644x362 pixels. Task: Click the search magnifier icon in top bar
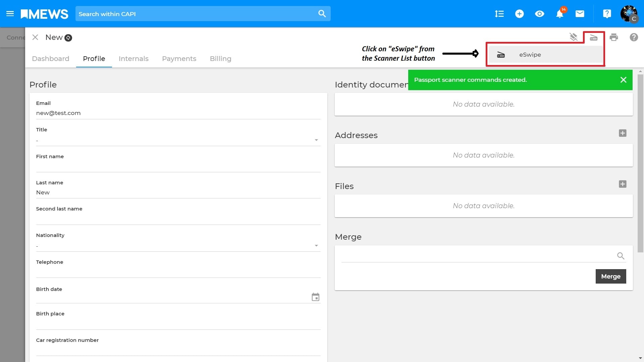point(322,14)
